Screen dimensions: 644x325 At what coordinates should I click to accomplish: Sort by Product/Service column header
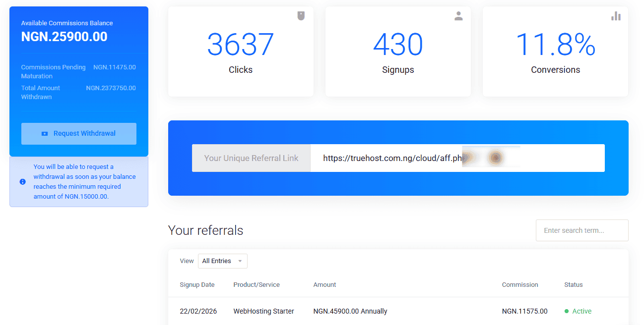click(x=257, y=285)
